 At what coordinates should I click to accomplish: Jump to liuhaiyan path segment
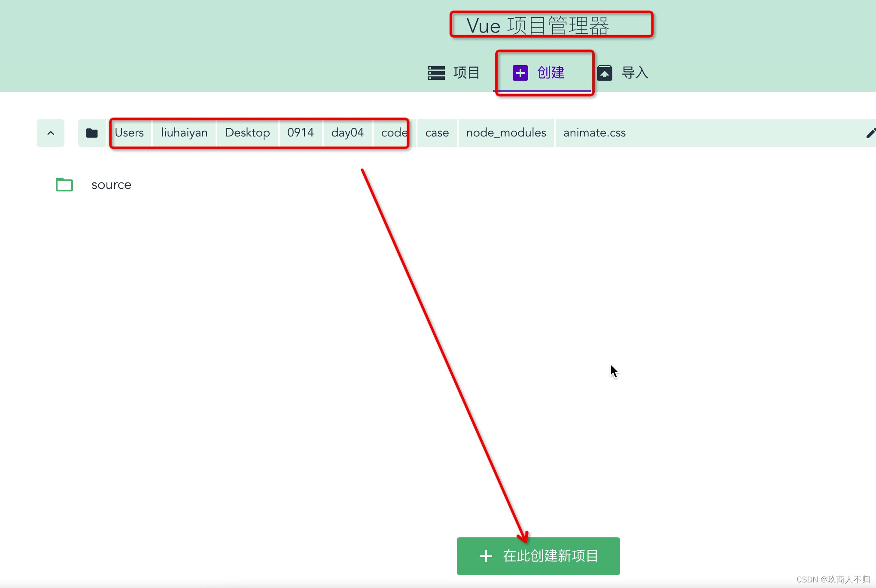(184, 133)
